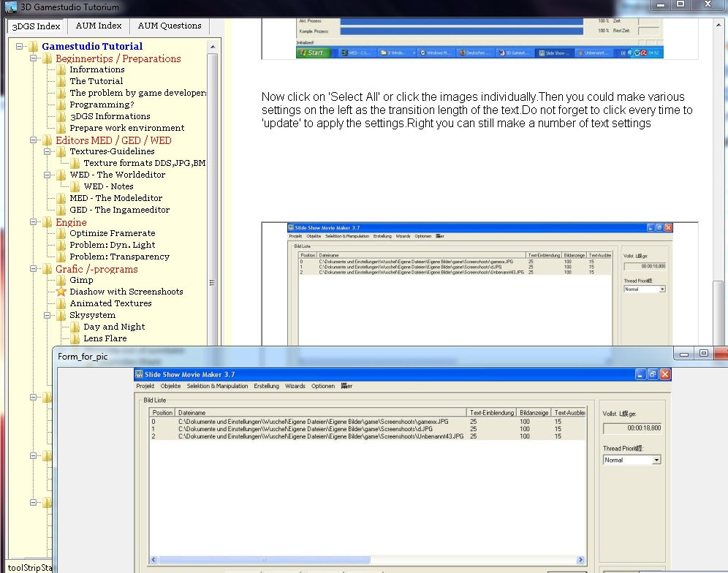Image resolution: width=728 pixels, height=573 pixels.
Task: Collapse the Beginnertips / Preparations branch
Action: [33, 58]
